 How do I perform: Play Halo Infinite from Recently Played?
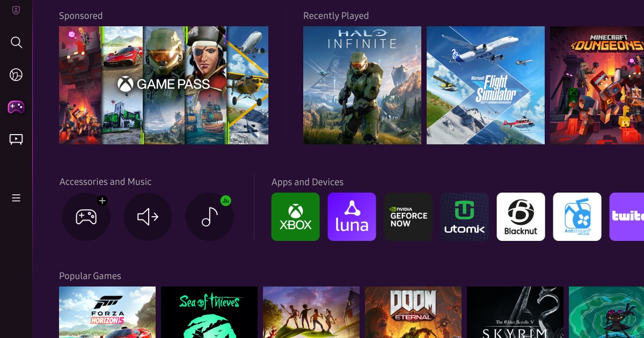click(362, 85)
